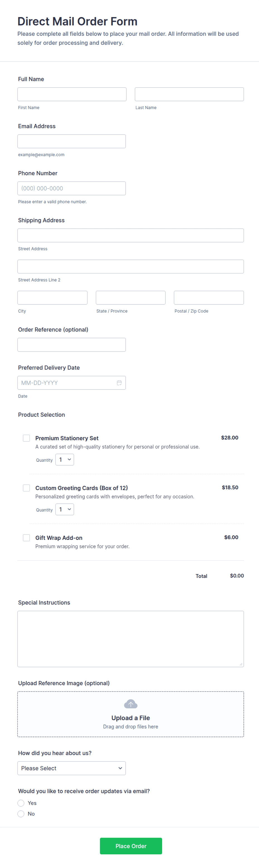Grab the Special Instructions textarea resize handle
The height and width of the screenshot is (868, 259).
(241, 664)
